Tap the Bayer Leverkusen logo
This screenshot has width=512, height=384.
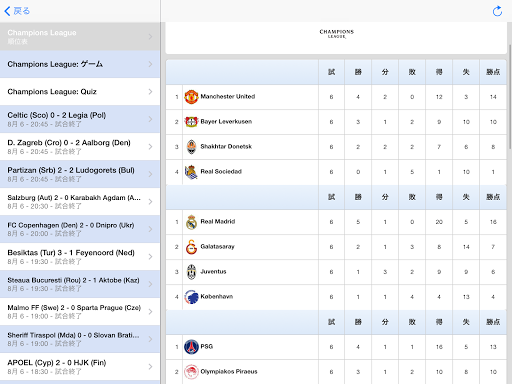pyautogui.click(x=191, y=122)
